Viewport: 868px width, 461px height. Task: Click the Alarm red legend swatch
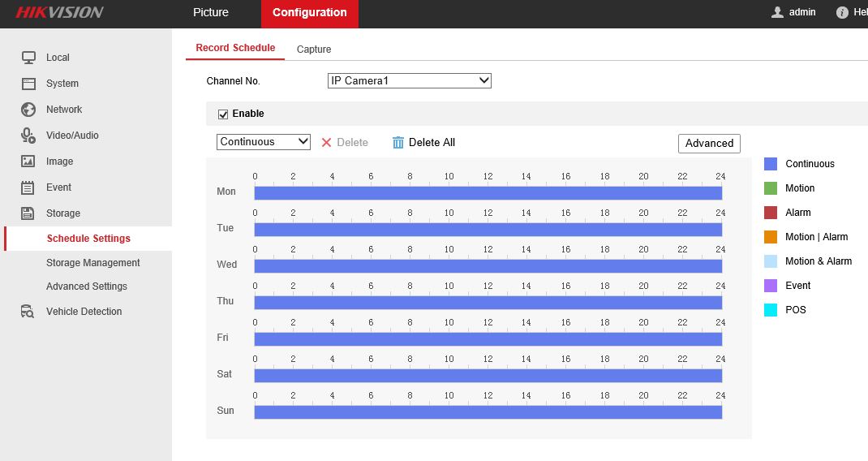point(771,213)
